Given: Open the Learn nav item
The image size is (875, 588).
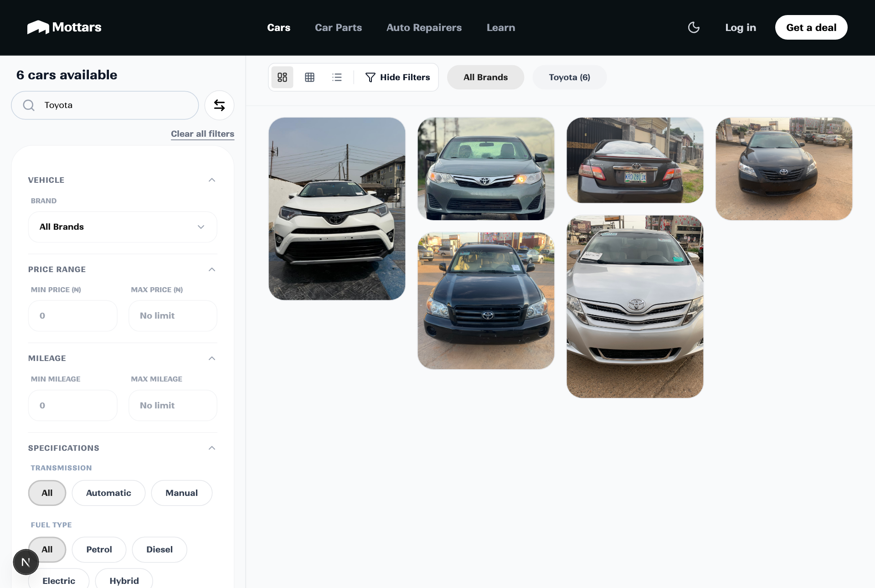Looking at the screenshot, I should coord(500,27).
